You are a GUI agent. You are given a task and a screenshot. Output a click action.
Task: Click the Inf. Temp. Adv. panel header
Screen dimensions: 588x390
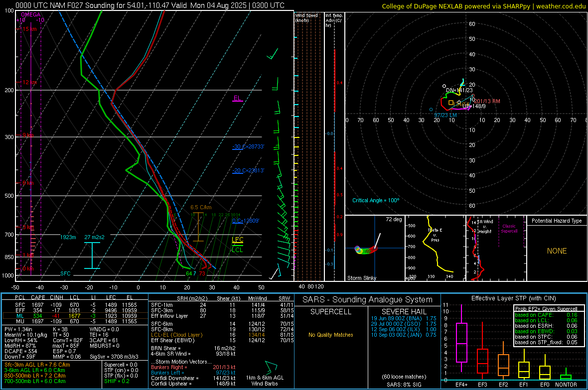click(334, 20)
